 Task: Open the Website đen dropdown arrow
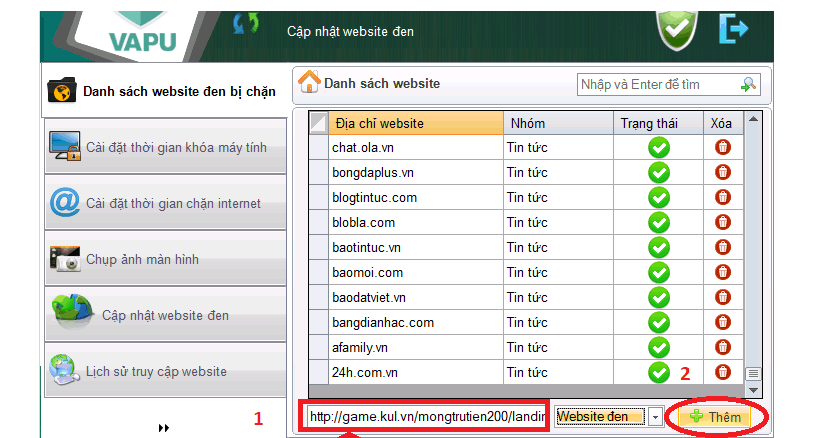point(655,417)
